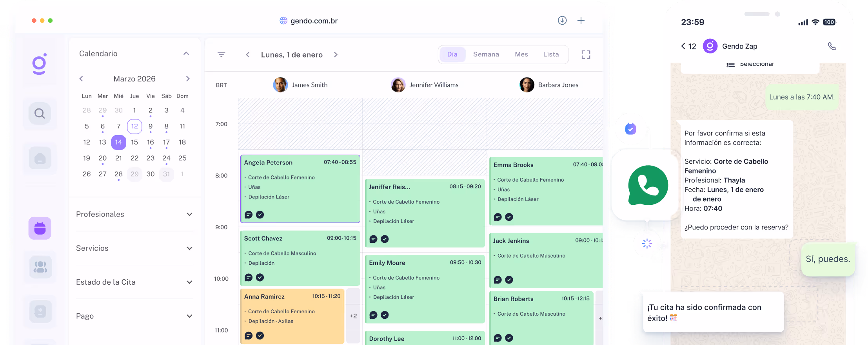The height and width of the screenshot is (345, 868).
Task: Click the phone battery indicator showing 100
Action: [830, 22]
